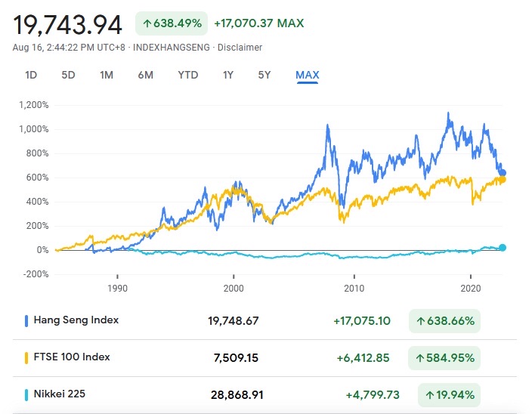Click the headline value 19,743.94
Image resolution: width=532 pixels, height=414 pixels.
pyautogui.click(x=67, y=25)
